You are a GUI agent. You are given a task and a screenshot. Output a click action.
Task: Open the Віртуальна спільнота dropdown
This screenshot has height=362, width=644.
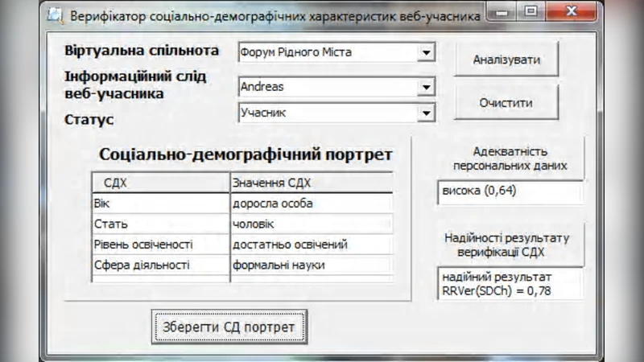426,53
